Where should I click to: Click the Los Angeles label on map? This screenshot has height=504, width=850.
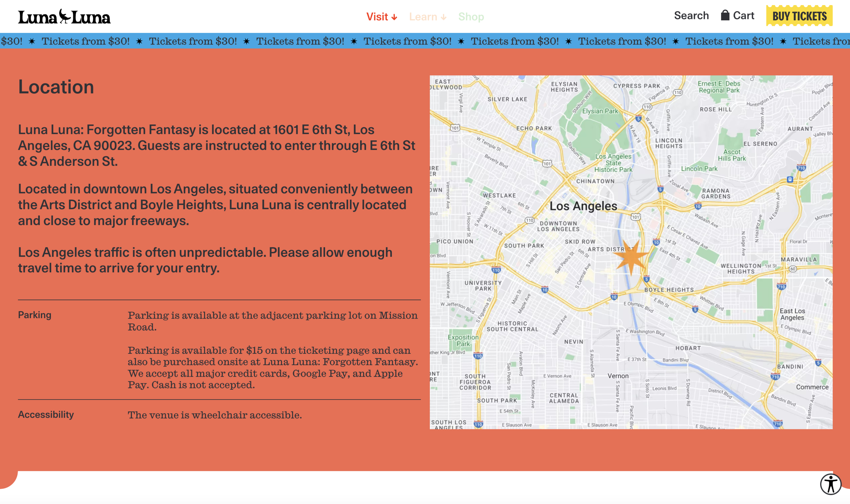(x=583, y=206)
